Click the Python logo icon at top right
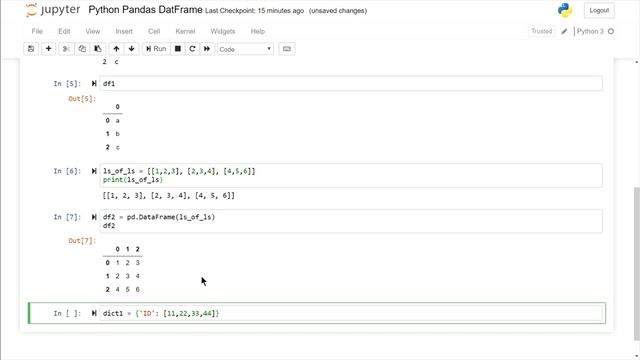 tap(565, 10)
